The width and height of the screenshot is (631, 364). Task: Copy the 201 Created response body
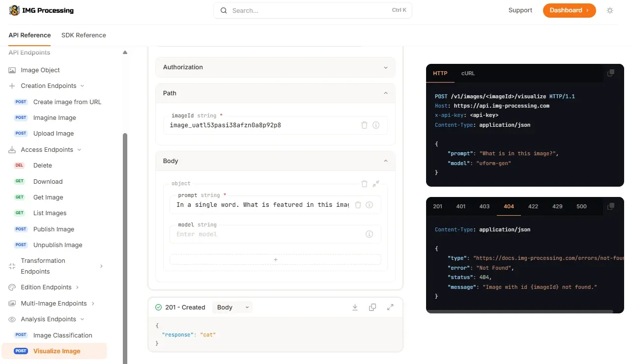[x=373, y=308]
